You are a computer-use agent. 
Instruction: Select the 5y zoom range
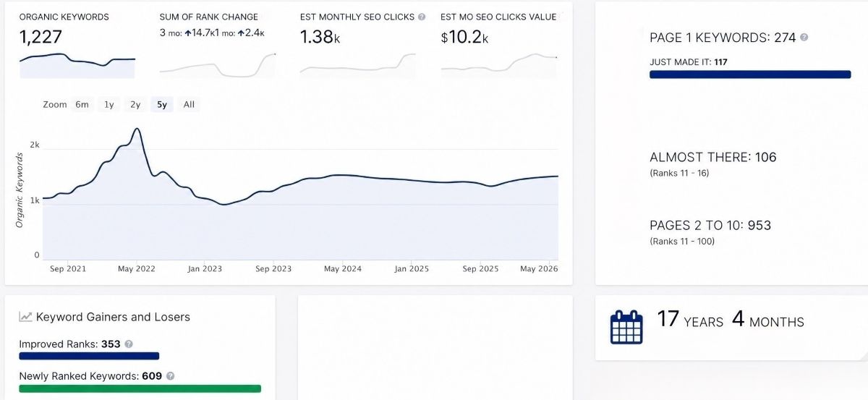click(x=161, y=105)
